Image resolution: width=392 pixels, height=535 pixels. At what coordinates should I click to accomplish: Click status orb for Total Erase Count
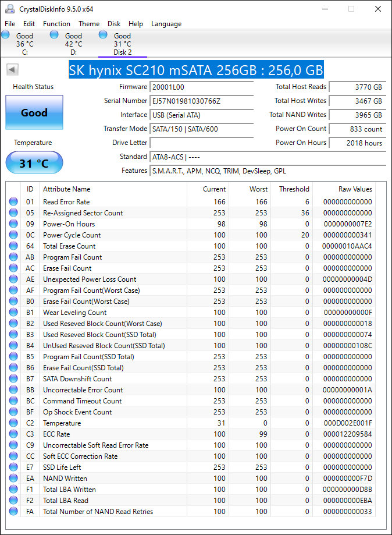pos(13,246)
